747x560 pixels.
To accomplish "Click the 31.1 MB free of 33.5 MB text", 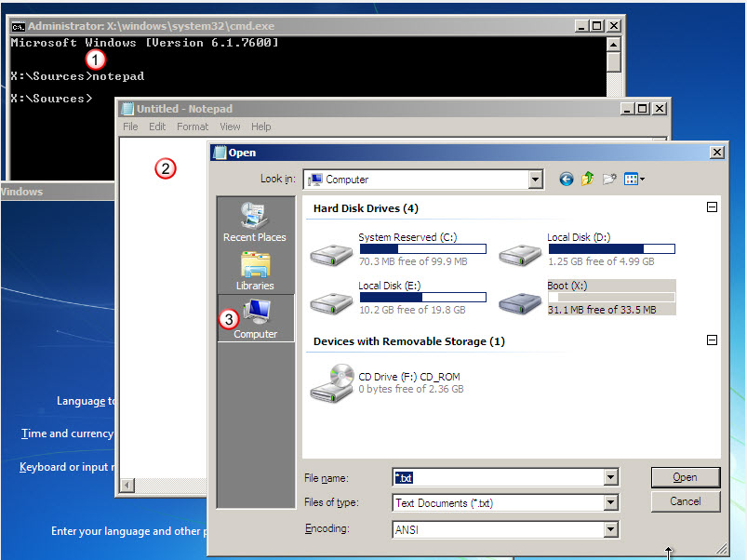I will point(602,310).
